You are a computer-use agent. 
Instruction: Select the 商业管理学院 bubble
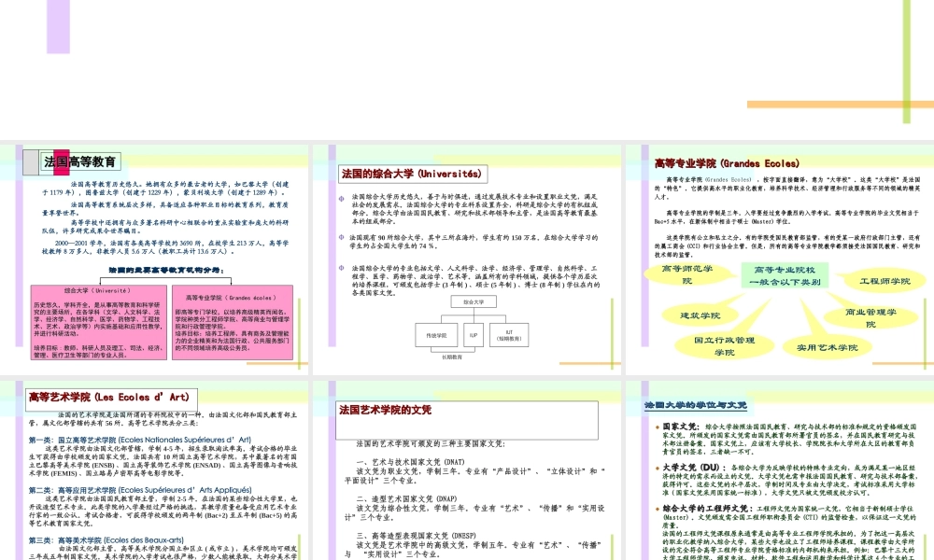(872, 318)
